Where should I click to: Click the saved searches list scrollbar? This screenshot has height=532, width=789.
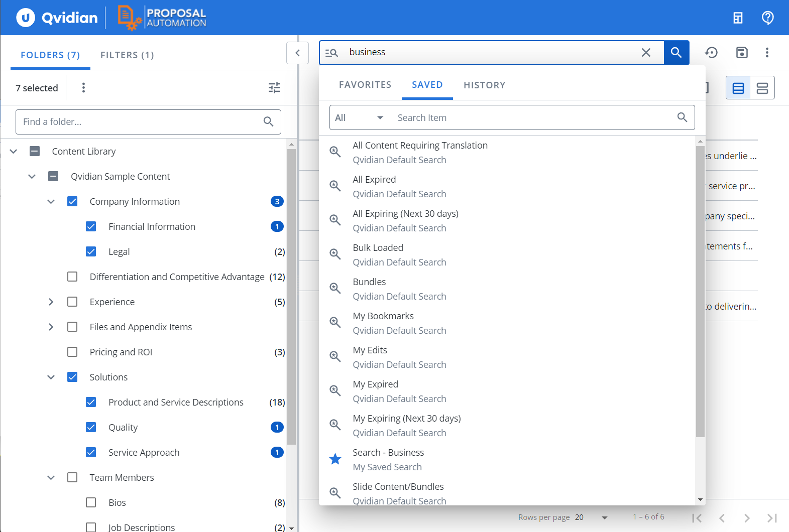pyautogui.click(x=700, y=291)
